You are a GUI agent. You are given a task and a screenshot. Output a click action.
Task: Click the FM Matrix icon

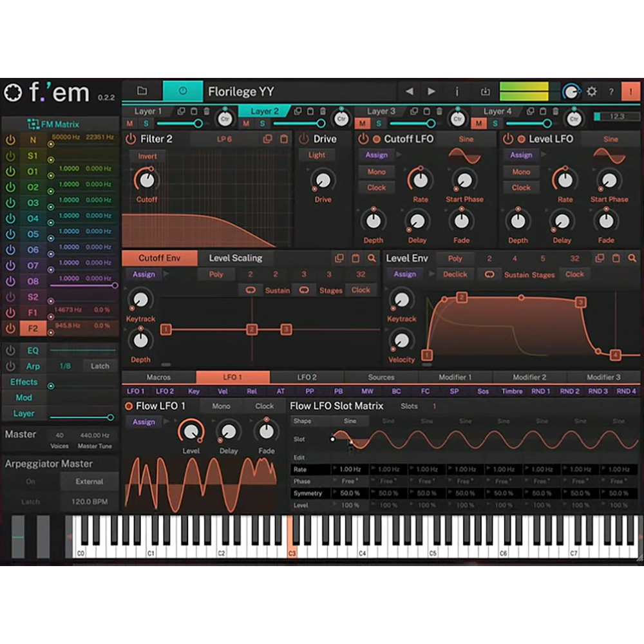[33, 124]
